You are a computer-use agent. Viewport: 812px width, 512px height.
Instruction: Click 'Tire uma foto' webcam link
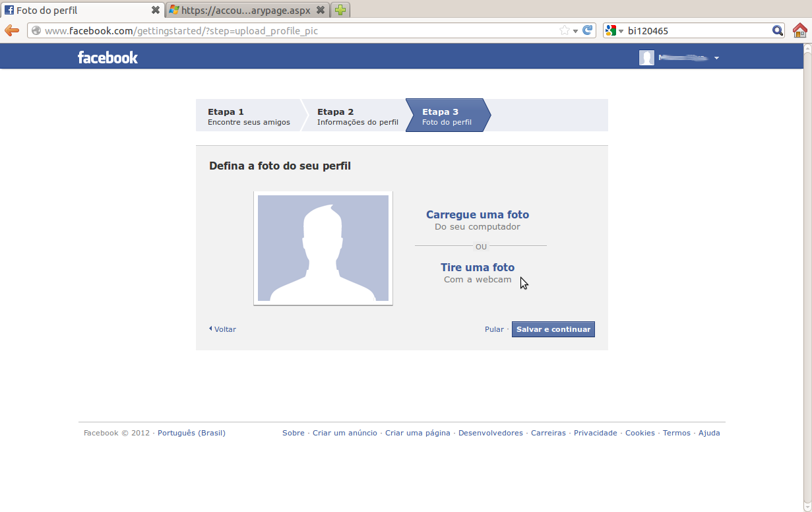coord(478,267)
